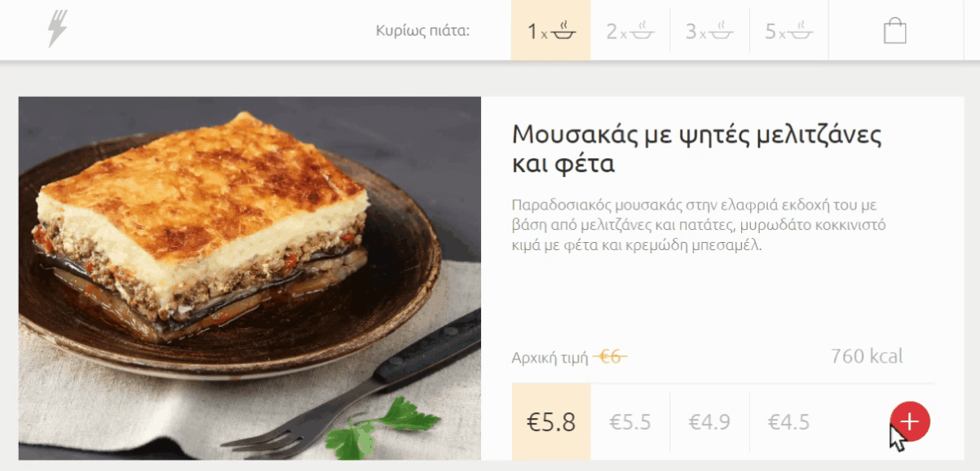
Task: Open the Μουσακάς με ψητές μελιτζάνες title
Action: (697, 148)
